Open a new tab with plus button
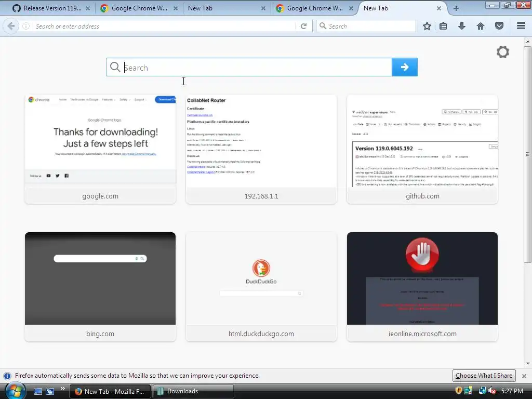The width and height of the screenshot is (532, 399). pos(456,8)
